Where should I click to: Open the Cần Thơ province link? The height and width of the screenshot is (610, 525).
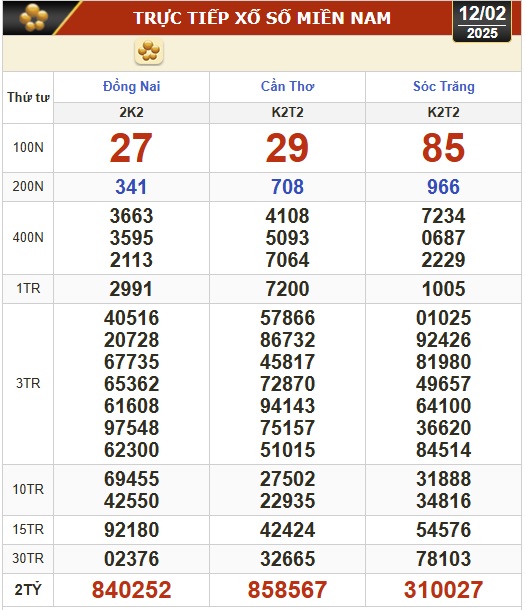[x=287, y=86]
